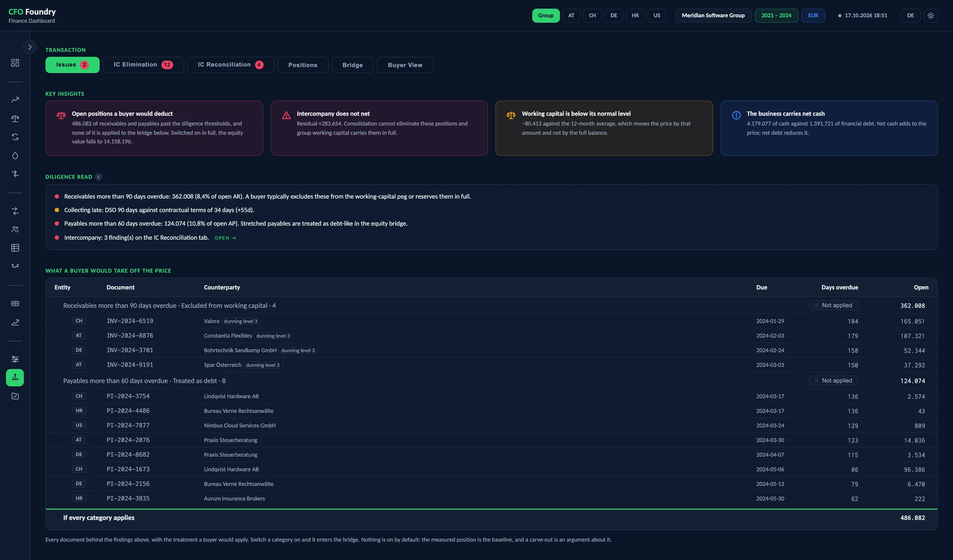Open the dashboard grid icon in sidebar
The image size is (953, 560).
15,63
